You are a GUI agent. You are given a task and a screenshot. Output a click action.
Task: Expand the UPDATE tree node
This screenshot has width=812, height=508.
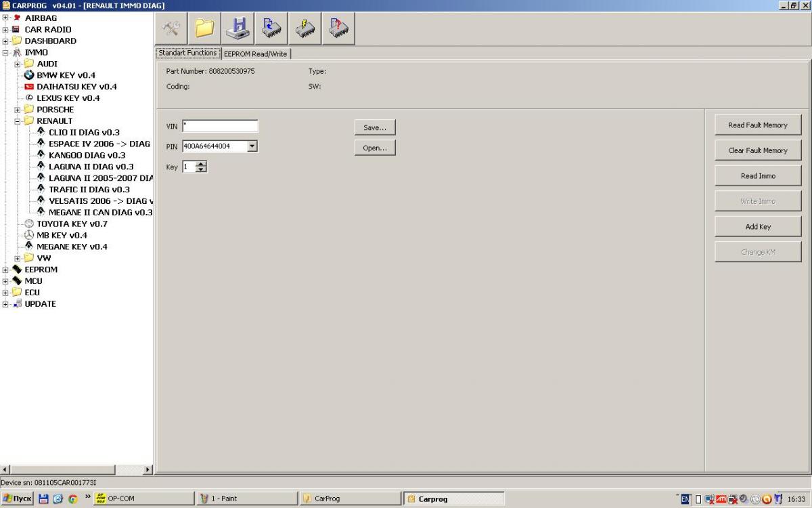(5, 304)
